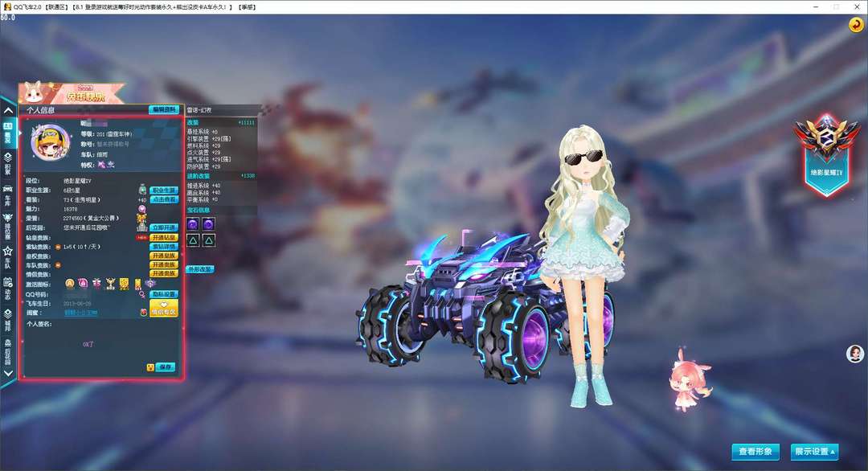Open the 紫钻详情 button
The height and width of the screenshot is (471, 868).
[164, 246]
